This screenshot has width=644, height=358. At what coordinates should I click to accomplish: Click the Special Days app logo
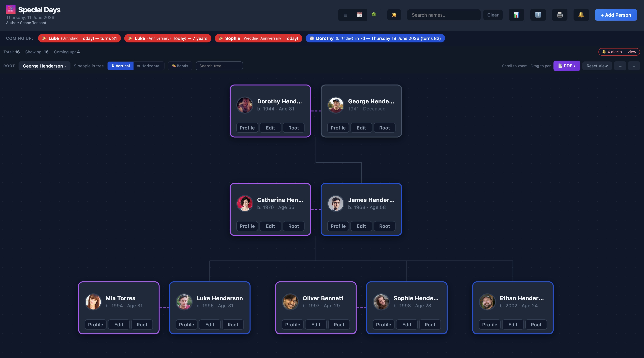(11, 9)
